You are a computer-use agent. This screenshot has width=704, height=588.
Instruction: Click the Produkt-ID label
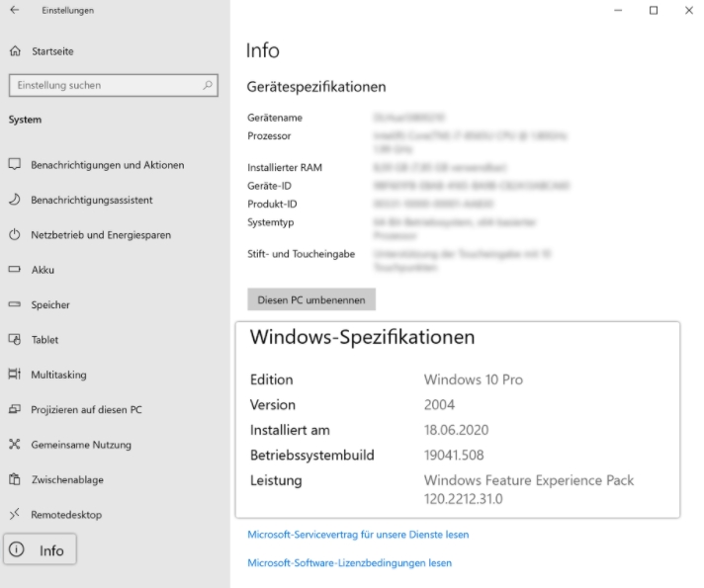(x=272, y=205)
